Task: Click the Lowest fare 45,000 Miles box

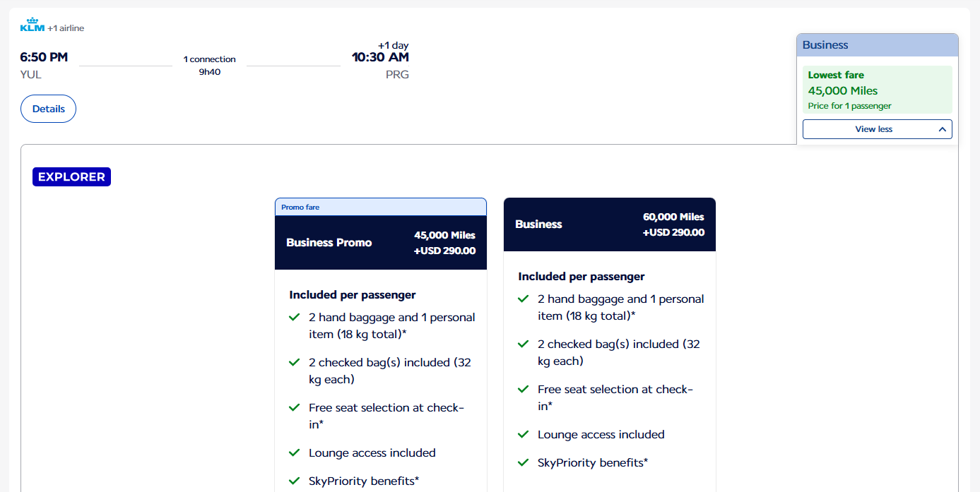Action: point(877,90)
